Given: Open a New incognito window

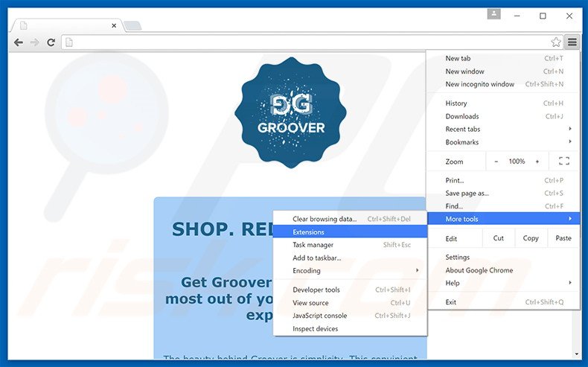Looking at the screenshot, I should pos(504,84).
